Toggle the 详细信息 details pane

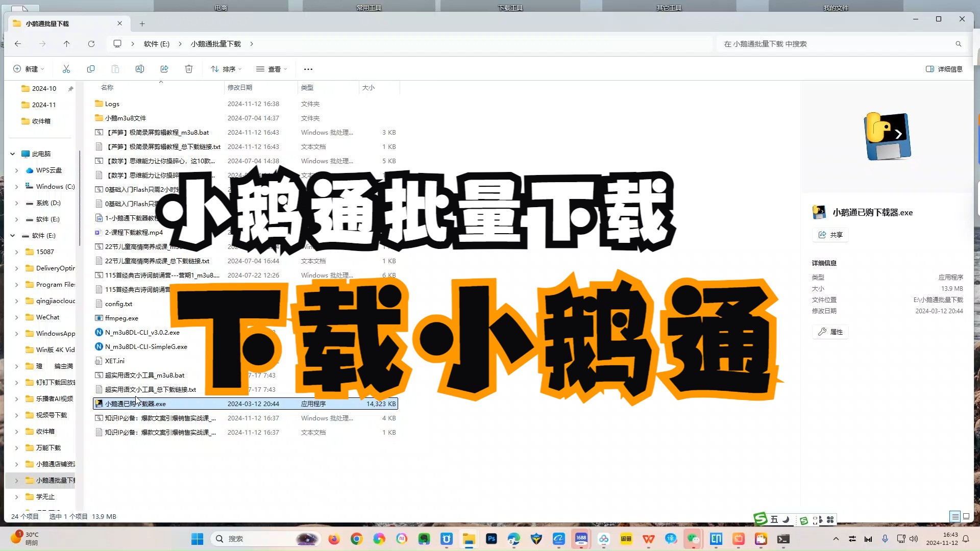tap(944, 69)
